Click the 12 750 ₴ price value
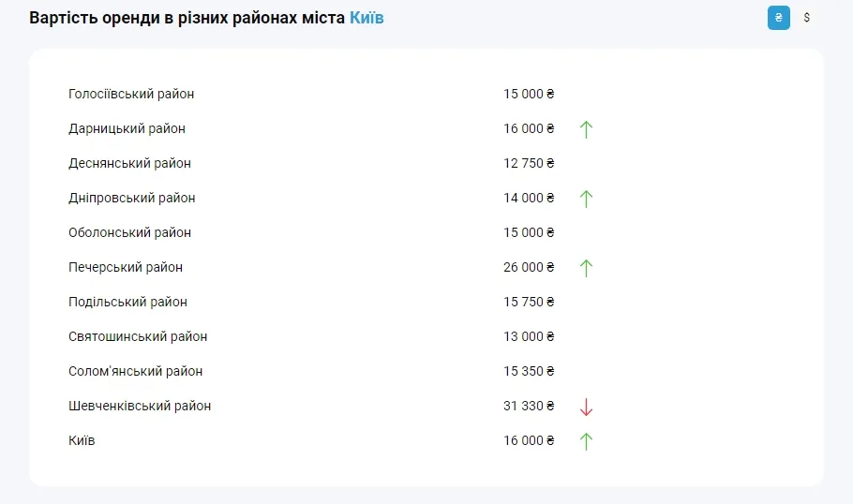853x504 pixels. pos(529,163)
